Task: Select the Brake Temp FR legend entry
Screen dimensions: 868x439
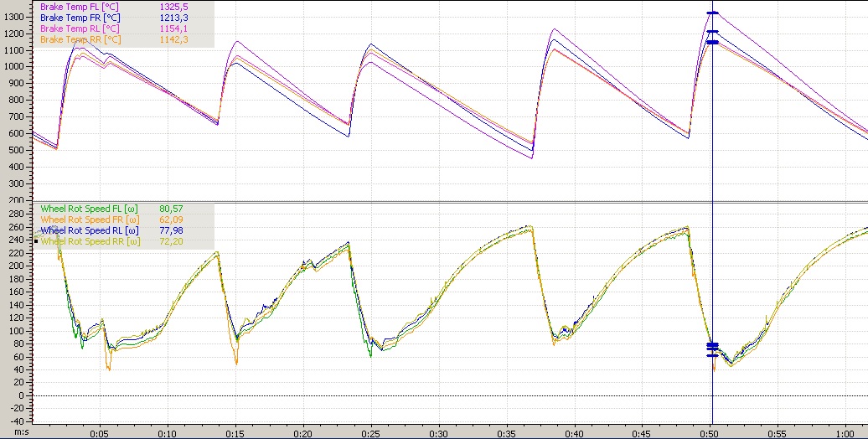Action: 80,18
